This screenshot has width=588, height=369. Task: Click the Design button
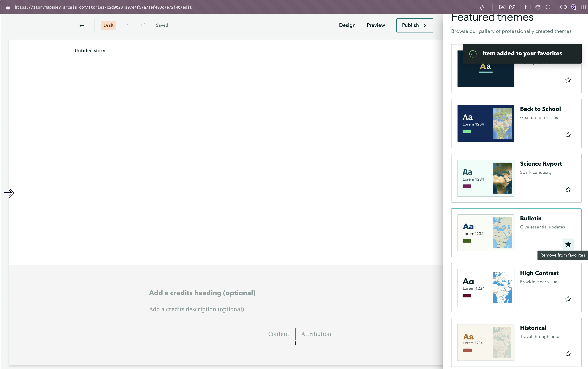(x=347, y=25)
